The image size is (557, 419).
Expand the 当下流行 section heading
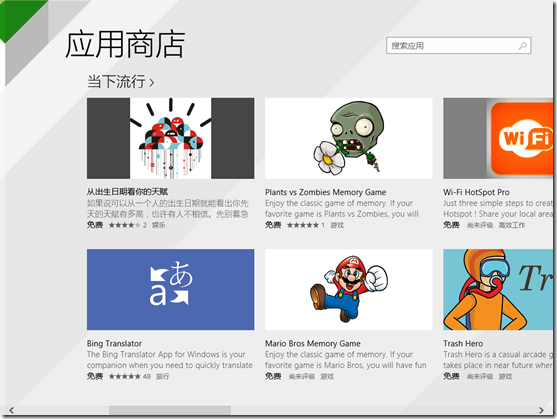point(121,82)
